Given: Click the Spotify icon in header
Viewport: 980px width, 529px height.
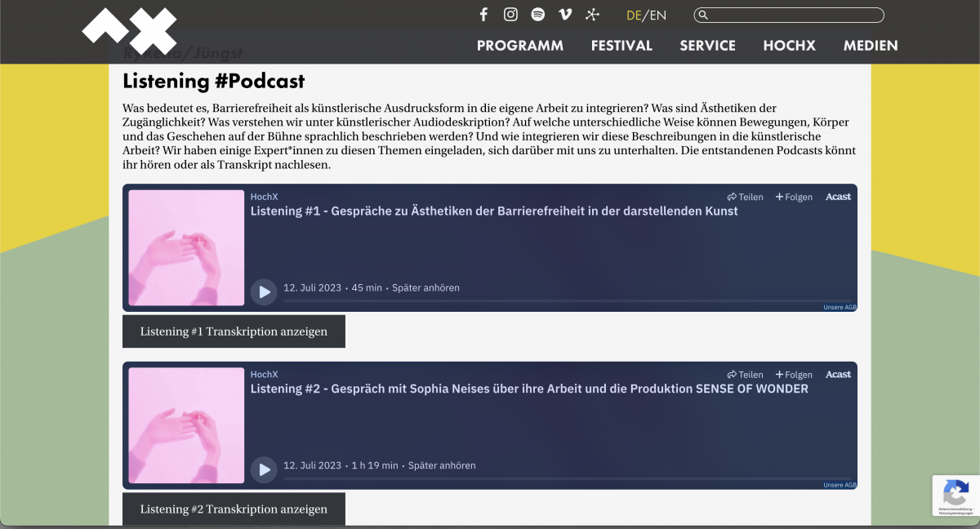Looking at the screenshot, I should 537,15.
